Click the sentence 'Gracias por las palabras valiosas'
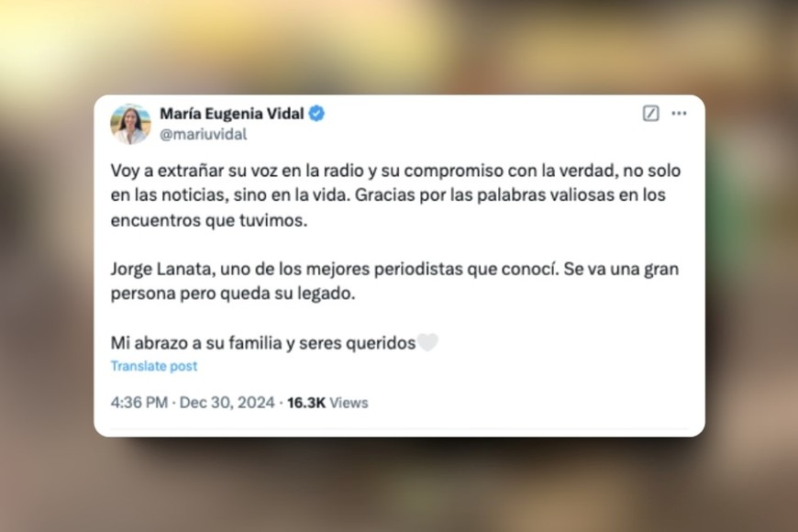The height and width of the screenshot is (532, 798). tap(484, 195)
